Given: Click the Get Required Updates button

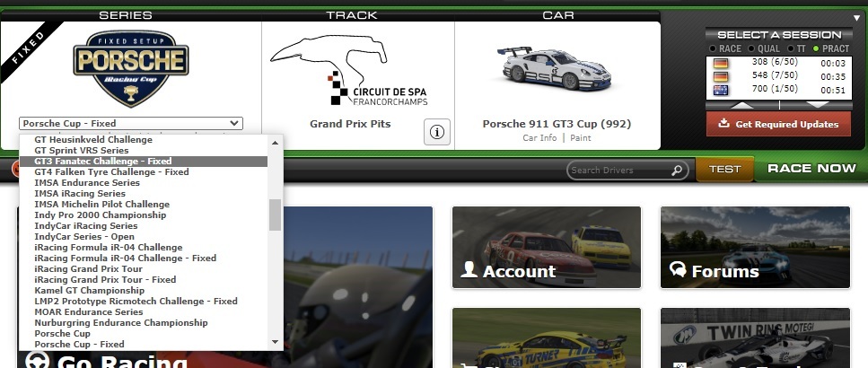Looking at the screenshot, I should (x=779, y=124).
